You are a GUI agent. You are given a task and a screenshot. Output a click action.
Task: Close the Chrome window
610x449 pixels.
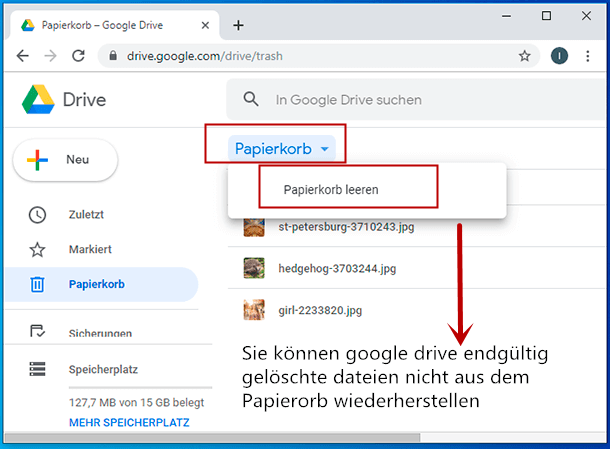tap(586, 16)
